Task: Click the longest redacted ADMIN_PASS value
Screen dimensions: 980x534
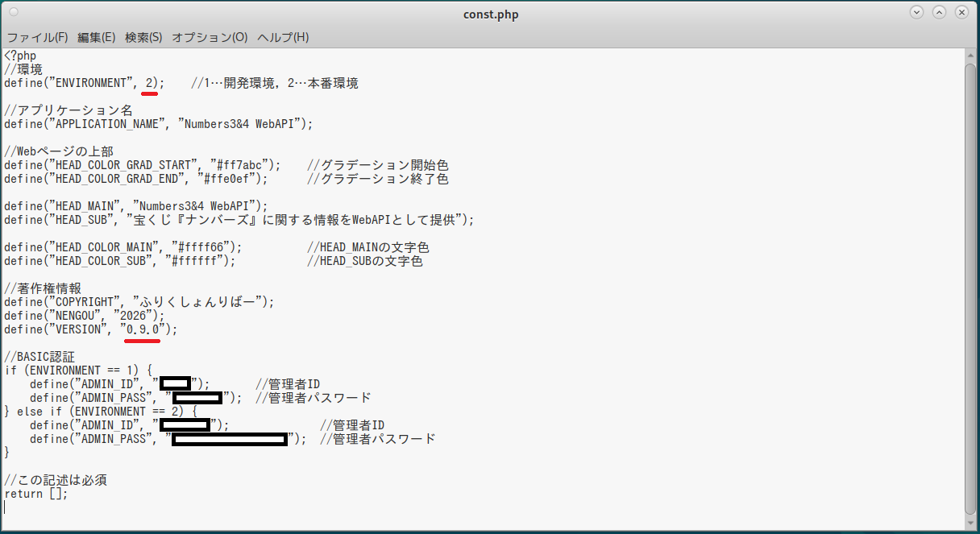Action: coord(230,439)
